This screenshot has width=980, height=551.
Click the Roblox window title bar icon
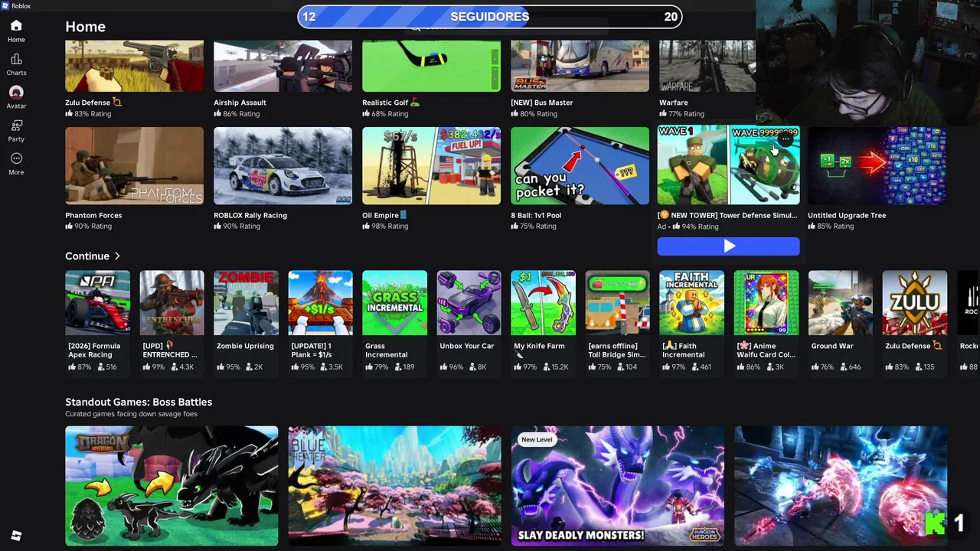5,5
